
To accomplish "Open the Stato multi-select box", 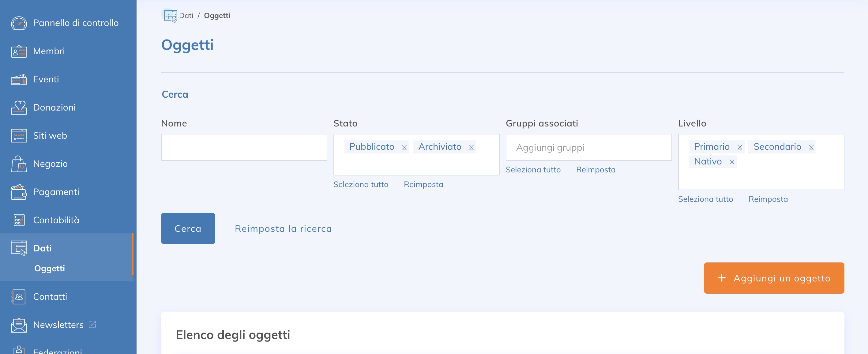I will pos(416,155).
